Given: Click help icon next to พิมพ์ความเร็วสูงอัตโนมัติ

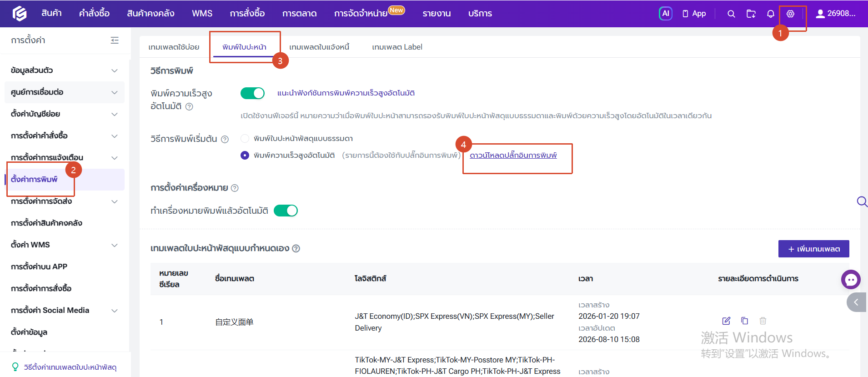Looking at the screenshot, I should click(x=190, y=106).
